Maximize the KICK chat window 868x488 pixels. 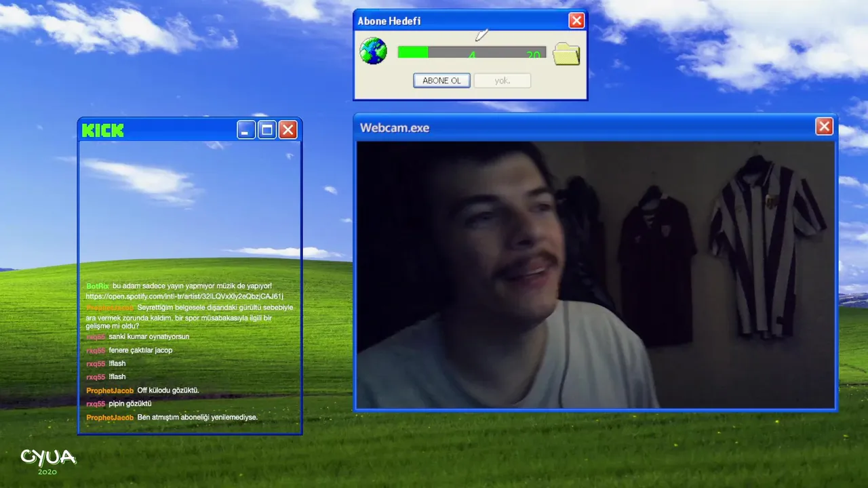coord(267,130)
